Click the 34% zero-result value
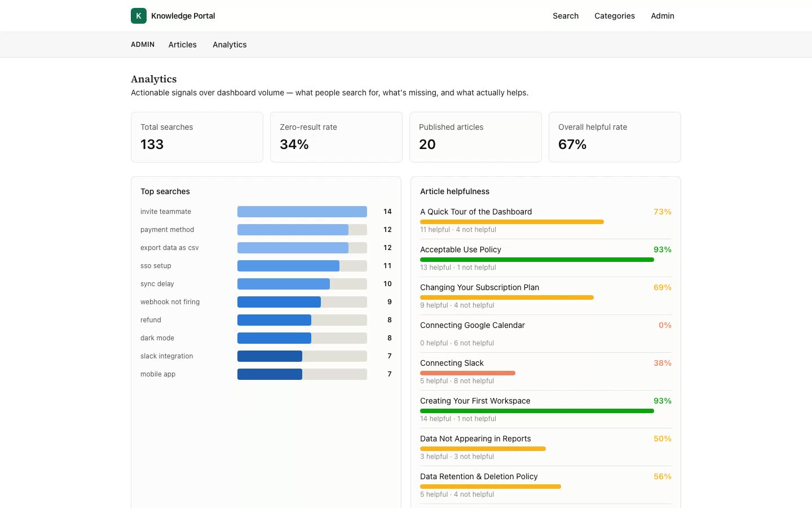Screen dimensions: 812x508 pos(294,144)
